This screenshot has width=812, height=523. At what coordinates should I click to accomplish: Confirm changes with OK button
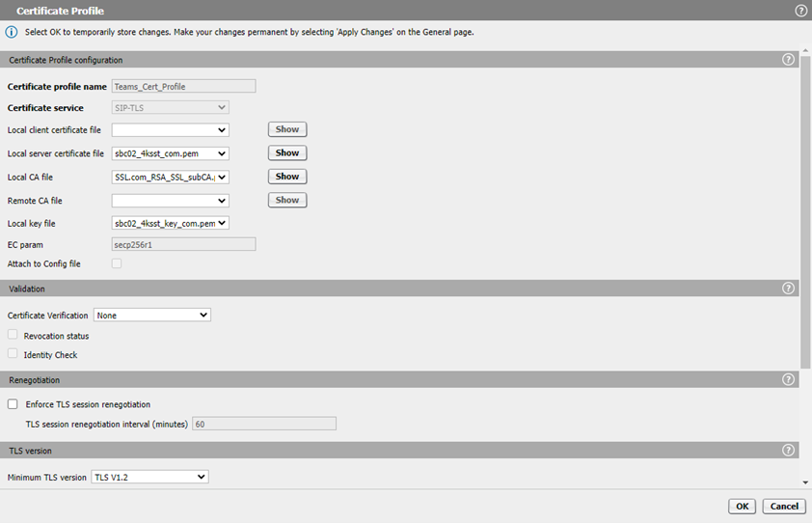pyautogui.click(x=743, y=507)
